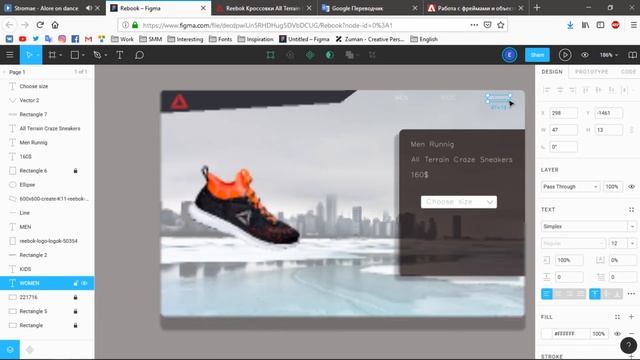Screen dimensions: 640x360
Task: Switch to the Reebok Кроссовки browser tab
Action: point(263,8)
